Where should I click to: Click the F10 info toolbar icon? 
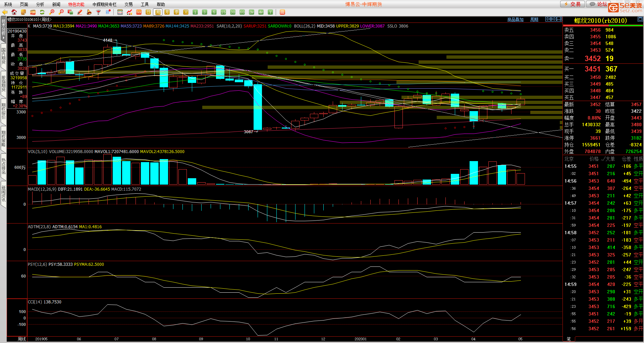pos(33,12)
